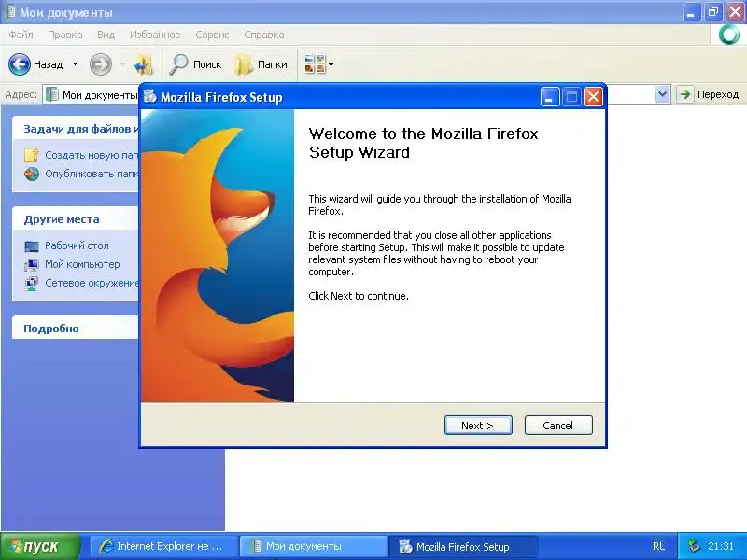Viewport: 747px width, 560px height.
Task: Click the Мои документы window title icon
Action: (x=9, y=12)
